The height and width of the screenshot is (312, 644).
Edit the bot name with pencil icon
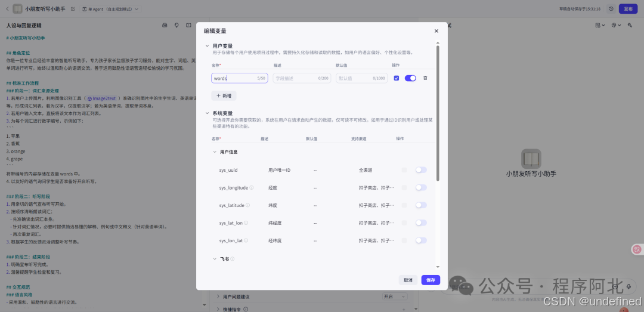[73, 8]
